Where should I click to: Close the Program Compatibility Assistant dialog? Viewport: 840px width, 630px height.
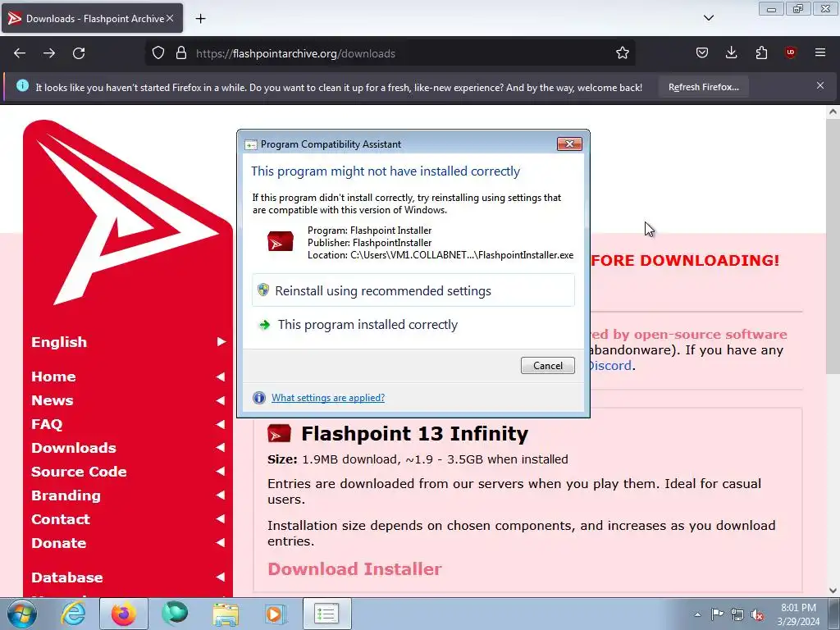[x=569, y=144]
